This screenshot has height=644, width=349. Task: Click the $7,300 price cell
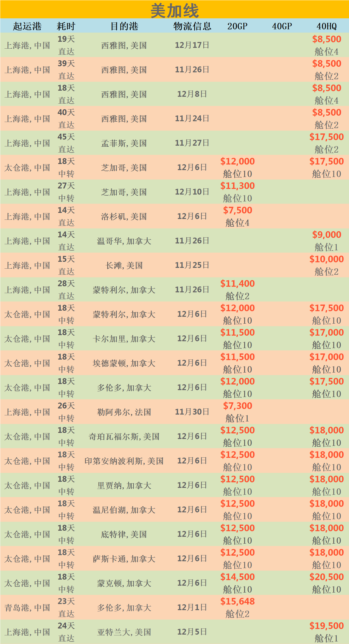(238, 406)
